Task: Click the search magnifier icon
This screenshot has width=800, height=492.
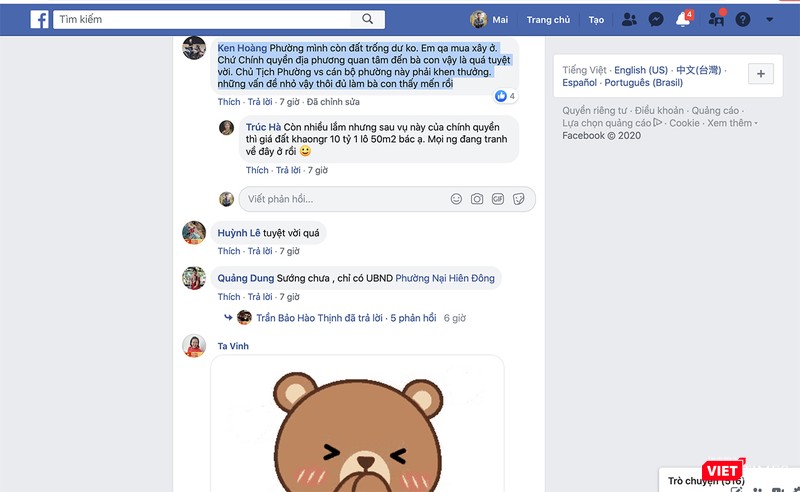Action: coord(367,19)
